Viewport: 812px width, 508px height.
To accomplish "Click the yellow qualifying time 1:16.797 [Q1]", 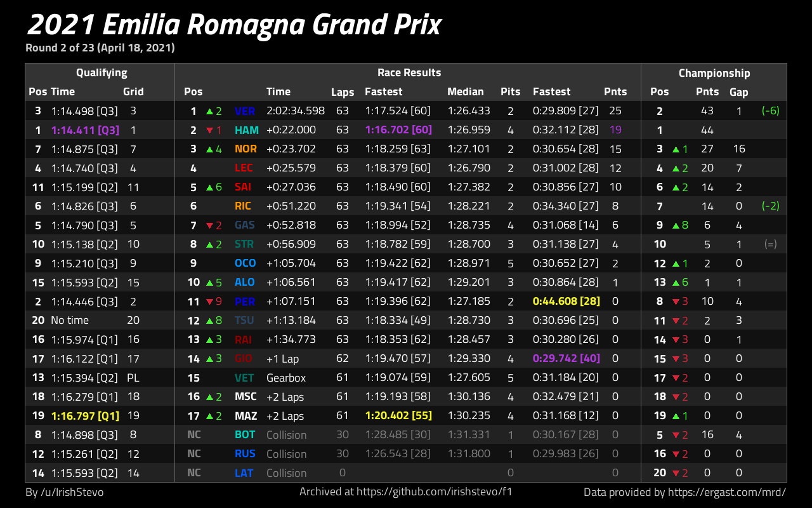I will (x=86, y=416).
